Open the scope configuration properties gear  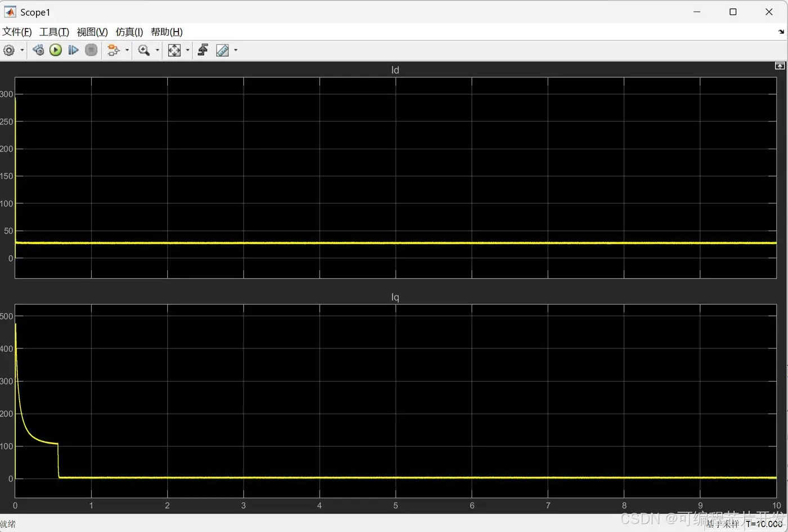click(x=9, y=50)
